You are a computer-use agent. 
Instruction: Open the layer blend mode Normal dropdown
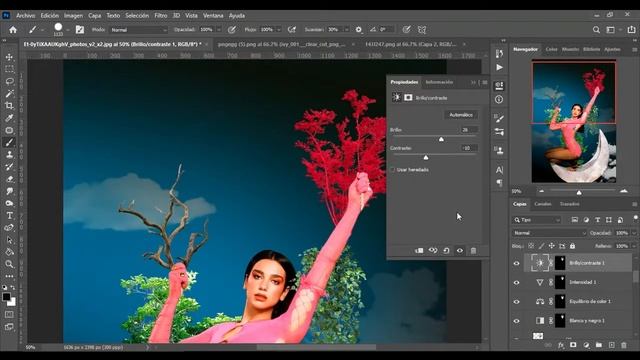pyautogui.click(x=549, y=233)
